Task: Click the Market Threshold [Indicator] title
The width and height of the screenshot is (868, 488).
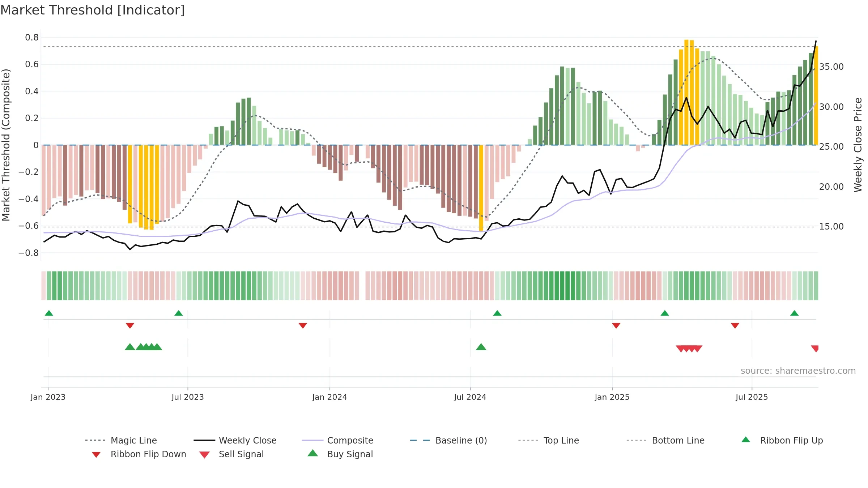Action: tap(93, 10)
